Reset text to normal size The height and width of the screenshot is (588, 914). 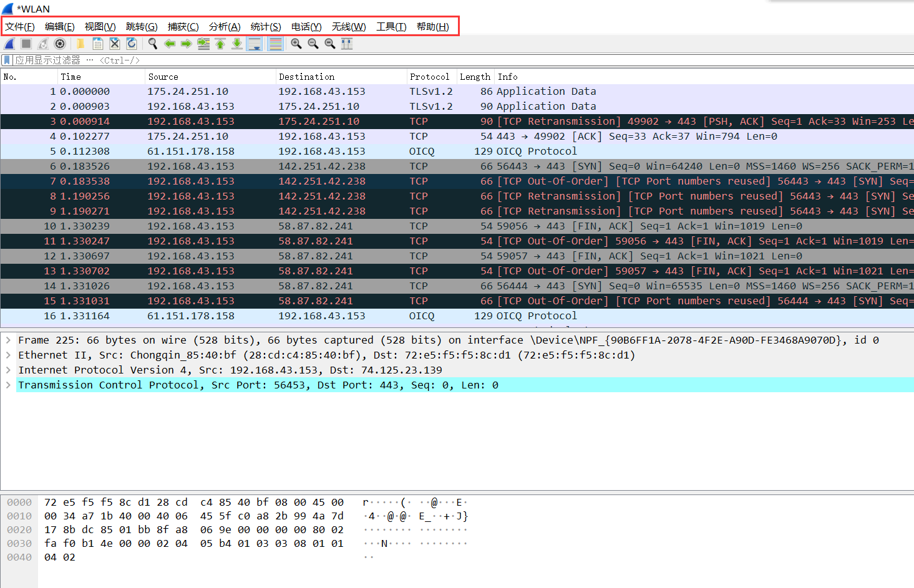[x=330, y=44]
